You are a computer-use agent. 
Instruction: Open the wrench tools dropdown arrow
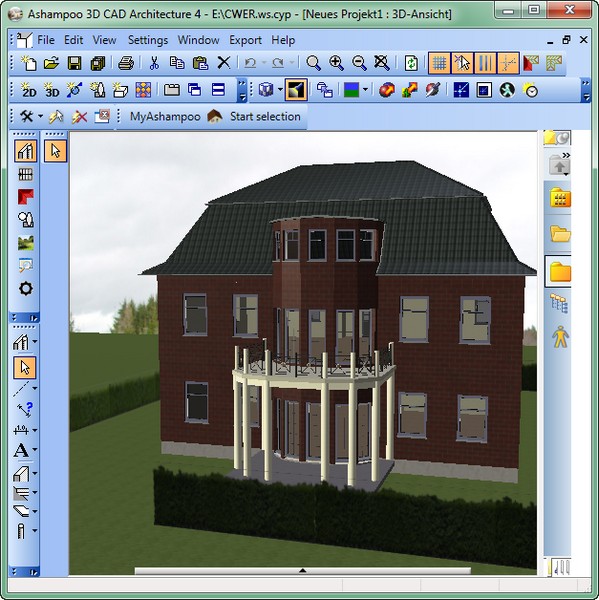point(40,116)
